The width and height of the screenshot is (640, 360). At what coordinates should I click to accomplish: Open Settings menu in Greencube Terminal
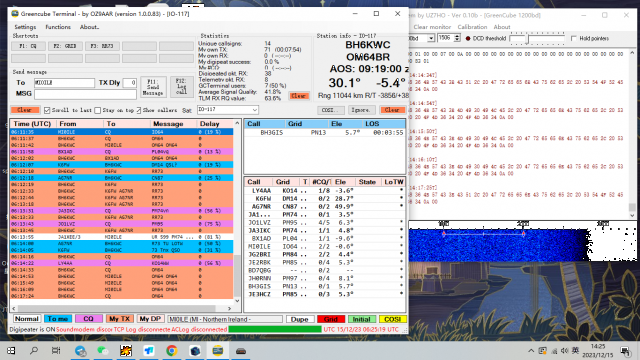[25, 27]
